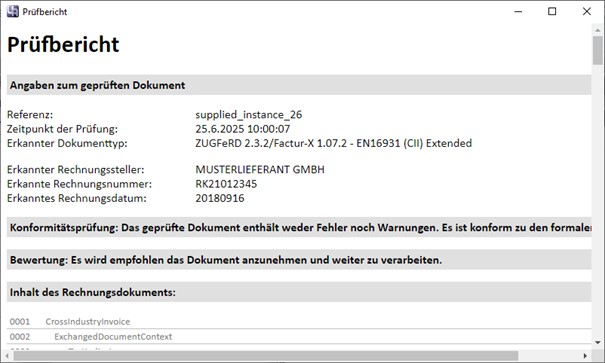Image resolution: width=605 pixels, height=363 pixels.
Task: Click the 'Bewertung' recommendation line
Action: (x=299, y=260)
